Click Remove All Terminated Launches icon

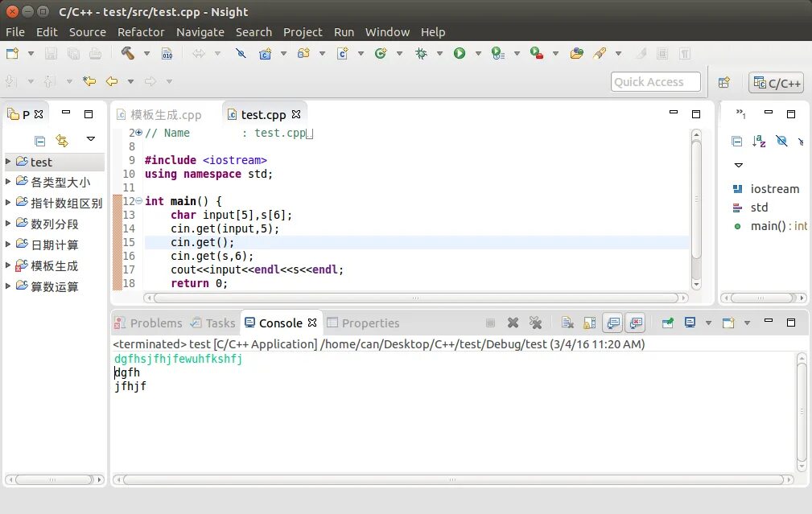[535, 323]
